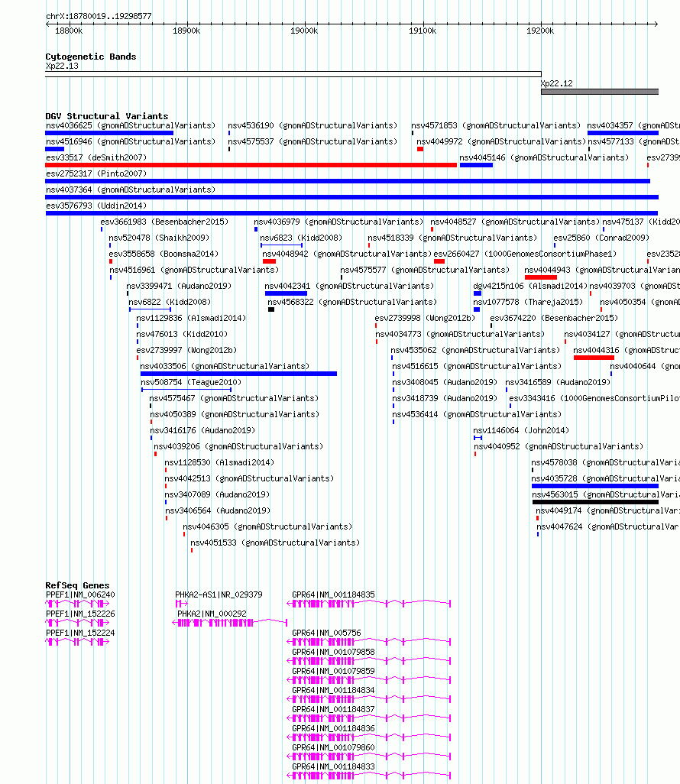Screen dimensions: 680x784
Task: Click nsv3416589 (Audano2019) label
Action: pyautogui.click(x=558, y=382)
